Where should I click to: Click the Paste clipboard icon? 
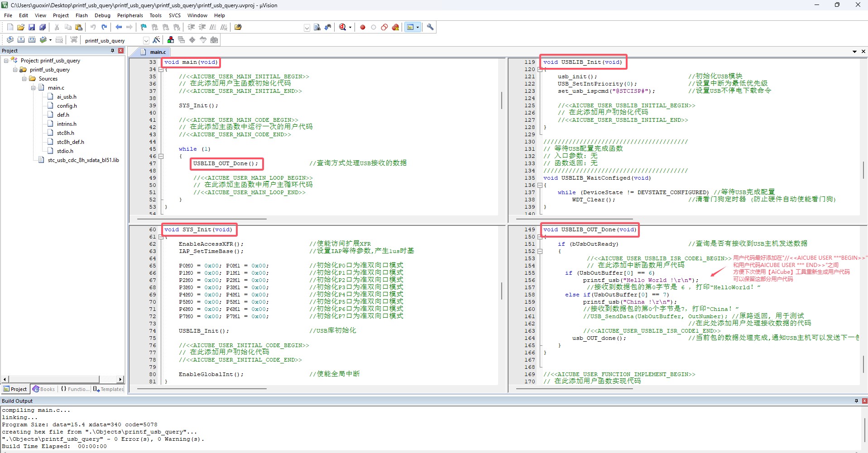tap(79, 27)
